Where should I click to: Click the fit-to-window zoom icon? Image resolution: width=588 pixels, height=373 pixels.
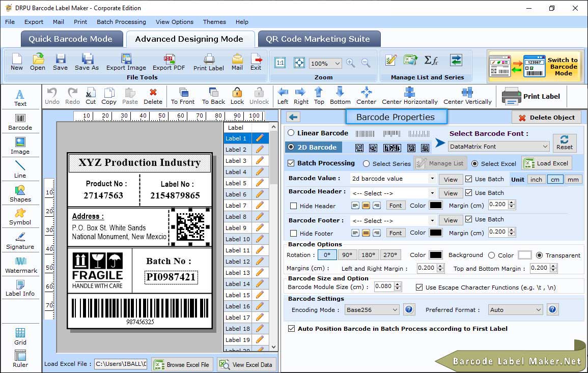click(299, 63)
